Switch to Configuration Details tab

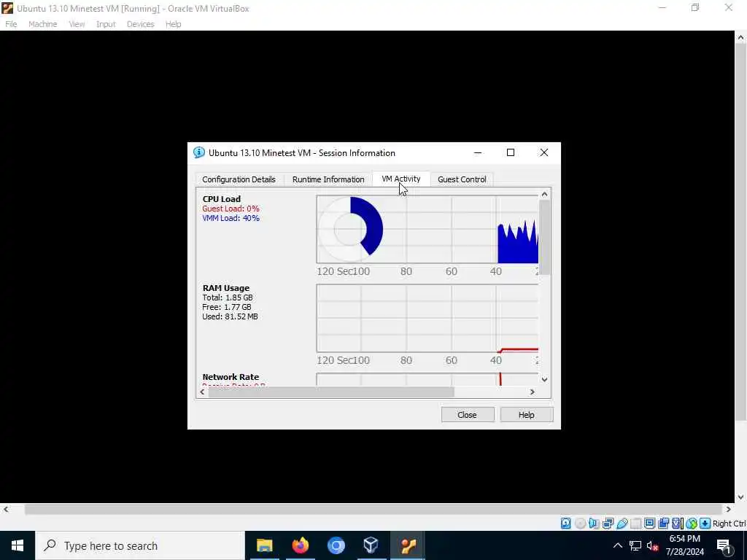(239, 179)
